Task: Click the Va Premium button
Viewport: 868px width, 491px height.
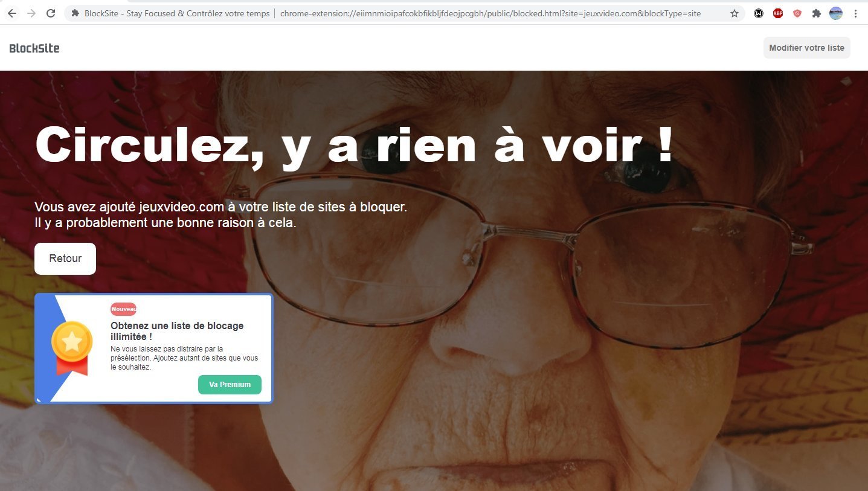Action: 230,385
